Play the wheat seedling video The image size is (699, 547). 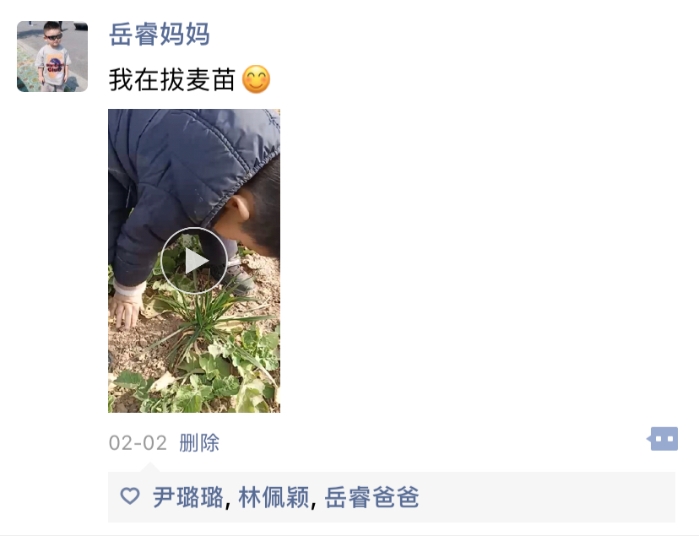coord(194,260)
